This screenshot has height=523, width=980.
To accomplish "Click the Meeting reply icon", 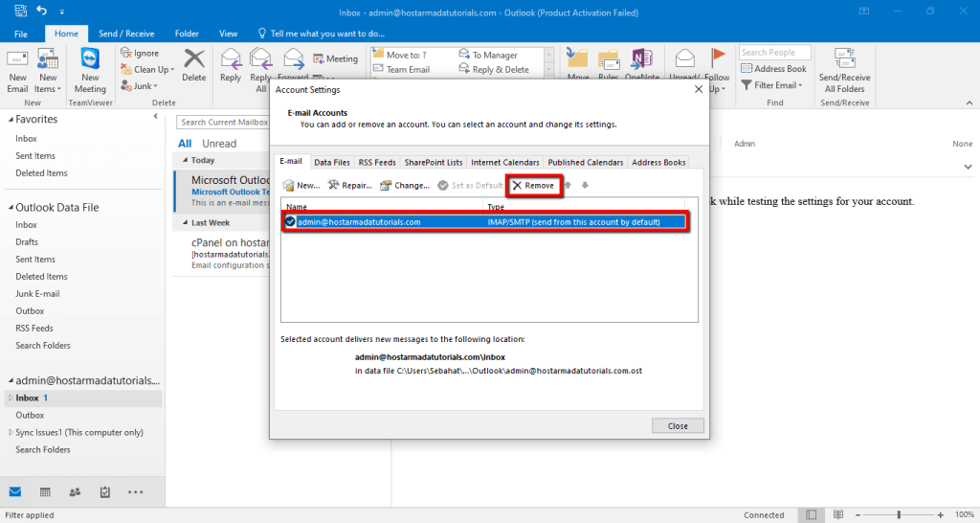I will (x=319, y=58).
